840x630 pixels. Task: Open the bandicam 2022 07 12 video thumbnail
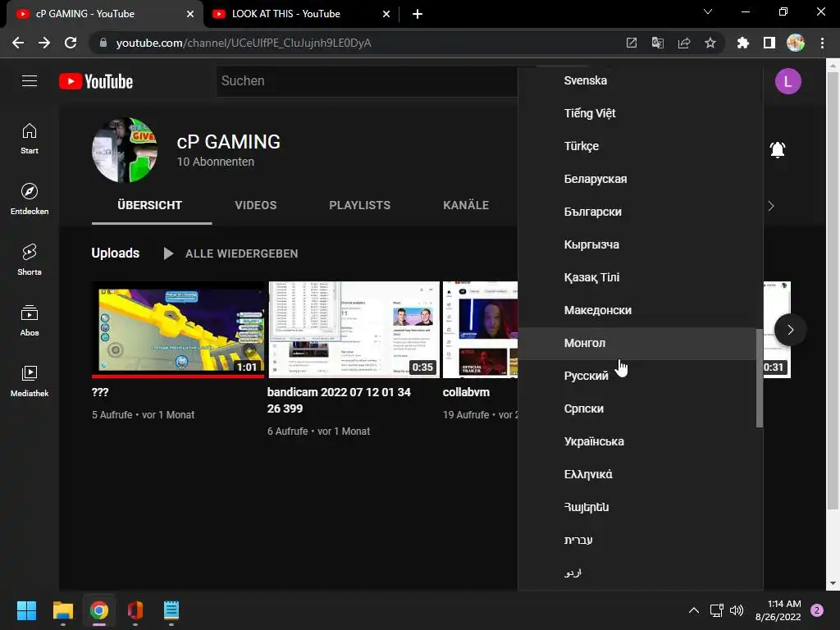(354, 330)
